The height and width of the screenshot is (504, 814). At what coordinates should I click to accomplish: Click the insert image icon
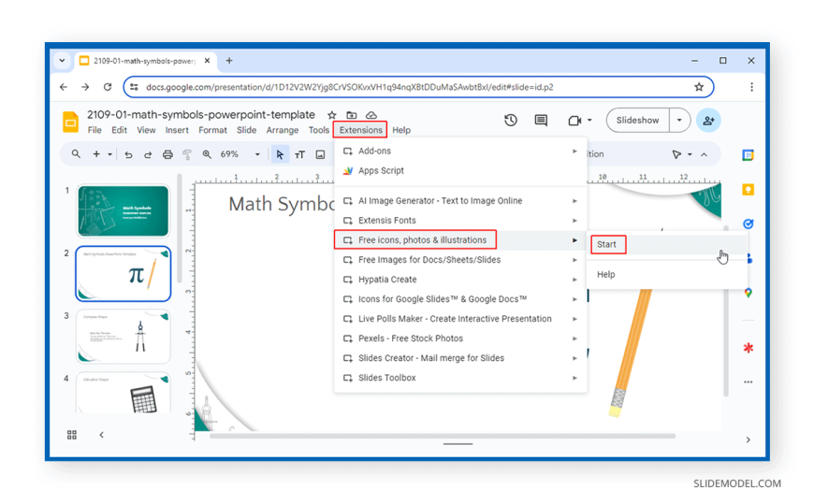pyautogui.click(x=320, y=154)
